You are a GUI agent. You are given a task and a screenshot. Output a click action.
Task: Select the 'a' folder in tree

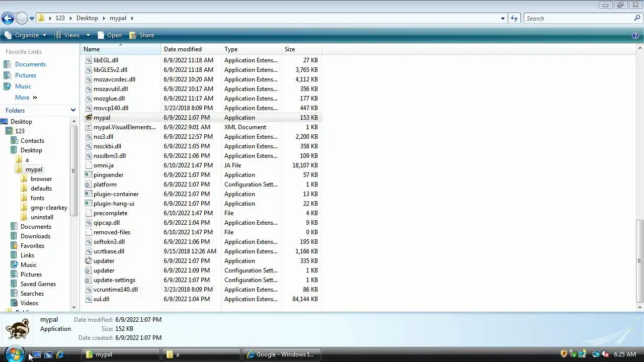coord(27,160)
